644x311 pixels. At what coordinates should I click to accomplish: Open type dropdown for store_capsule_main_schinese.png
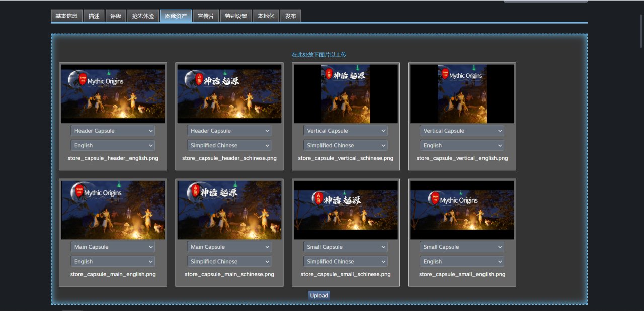tap(229, 247)
